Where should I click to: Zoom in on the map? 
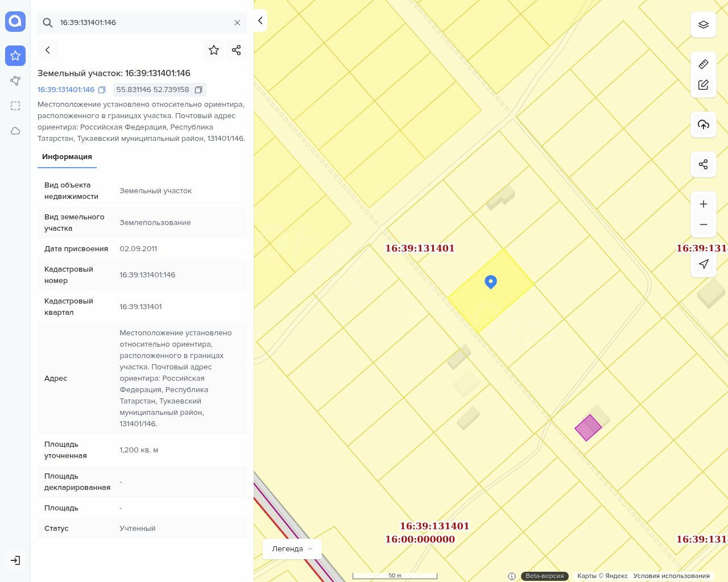pyautogui.click(x=704, y=204)
